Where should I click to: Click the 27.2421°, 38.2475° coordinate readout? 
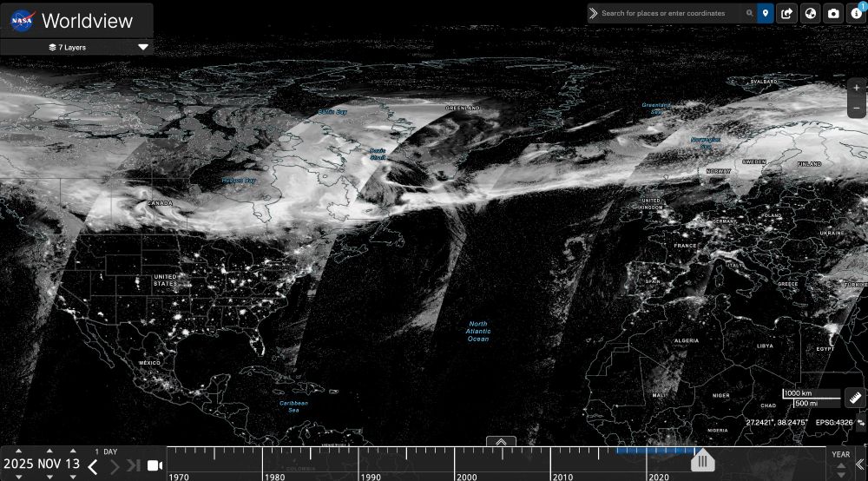click(x=777, y=422)
